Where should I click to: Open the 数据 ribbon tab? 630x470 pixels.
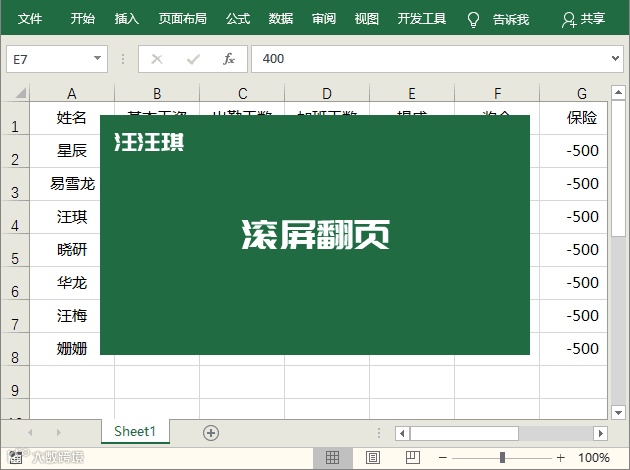tap(281, 18)
